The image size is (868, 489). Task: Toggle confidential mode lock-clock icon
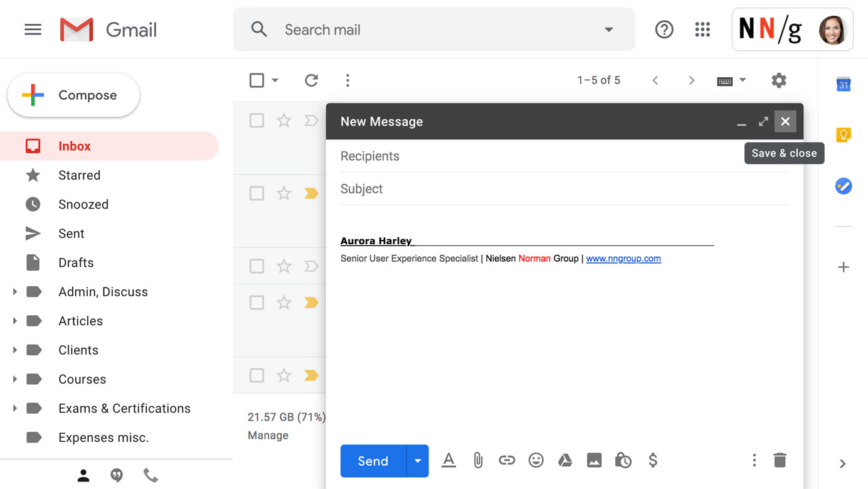pyautogui.click(x=623, y=461)
